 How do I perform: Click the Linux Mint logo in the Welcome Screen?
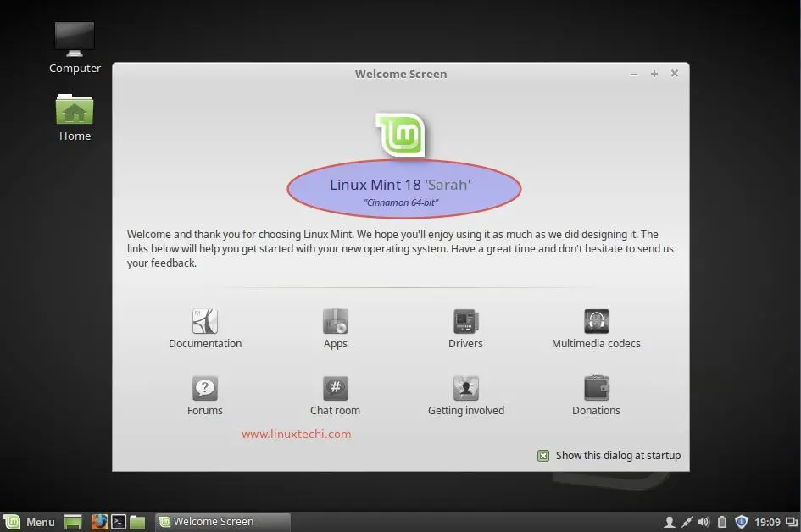401,135
